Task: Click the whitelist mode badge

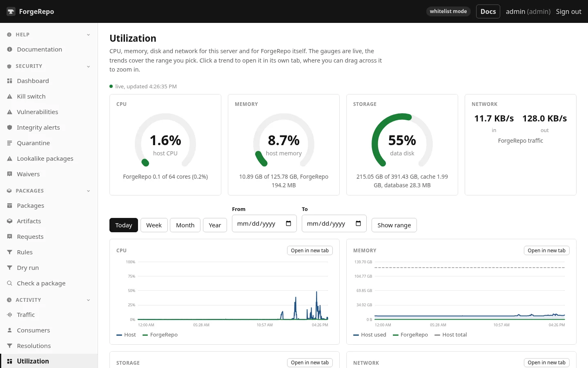Action: pos(448,11)
